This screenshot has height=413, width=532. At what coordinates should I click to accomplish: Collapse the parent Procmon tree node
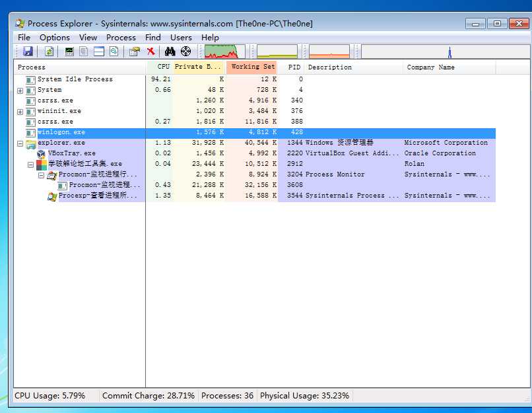pyautogui.click(x=41, y=175)
